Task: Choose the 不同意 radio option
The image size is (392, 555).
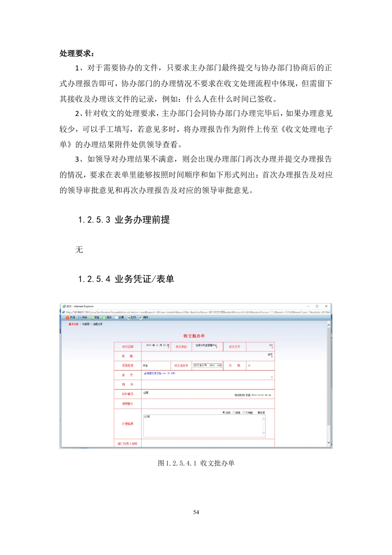Action: point(244,413)
